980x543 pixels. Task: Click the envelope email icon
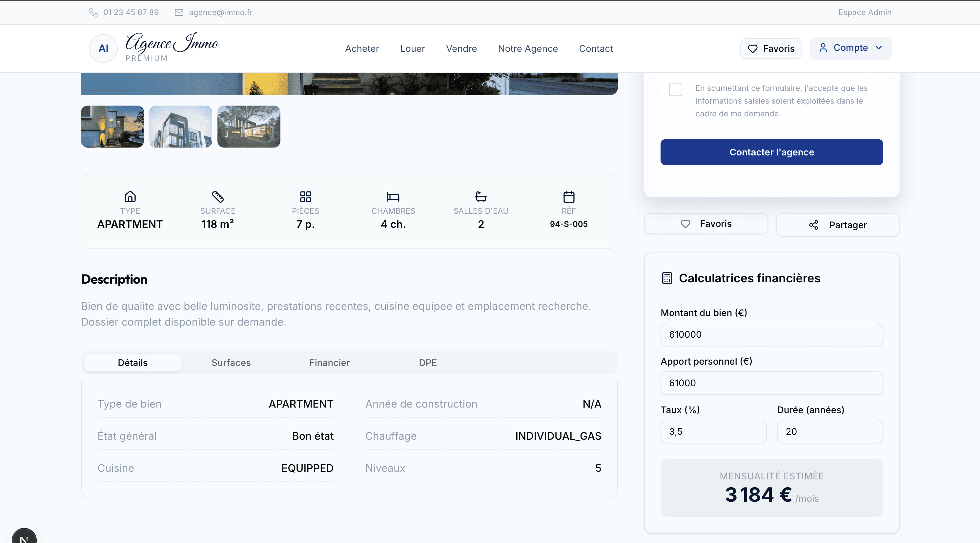pos(179,12)
